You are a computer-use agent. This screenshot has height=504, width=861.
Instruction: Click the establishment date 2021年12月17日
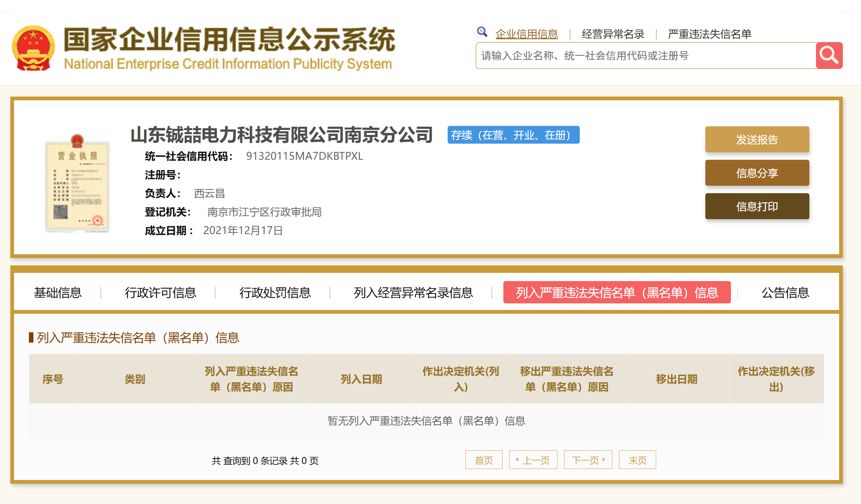(x=243, y=230)
